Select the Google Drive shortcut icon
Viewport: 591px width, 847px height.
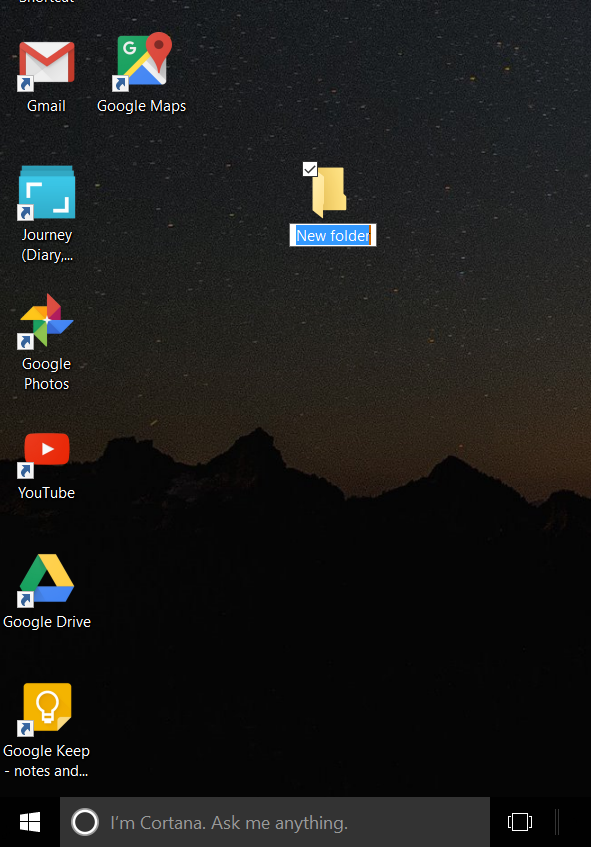coord(46,580)
